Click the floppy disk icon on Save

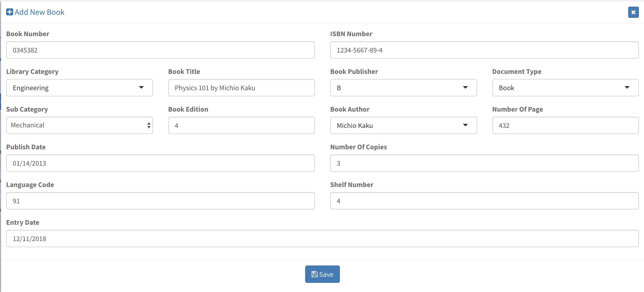[x=314, y=274]
